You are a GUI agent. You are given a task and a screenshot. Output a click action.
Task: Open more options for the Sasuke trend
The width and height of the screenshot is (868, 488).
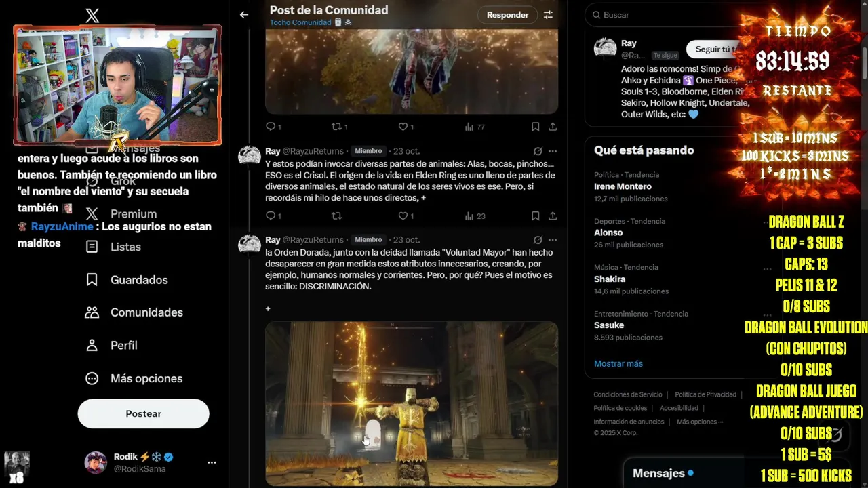tap(766, 315)
